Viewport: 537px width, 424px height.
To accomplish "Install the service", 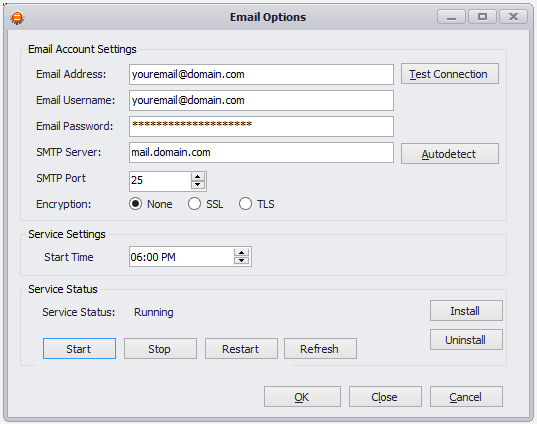I will [466, 311].
